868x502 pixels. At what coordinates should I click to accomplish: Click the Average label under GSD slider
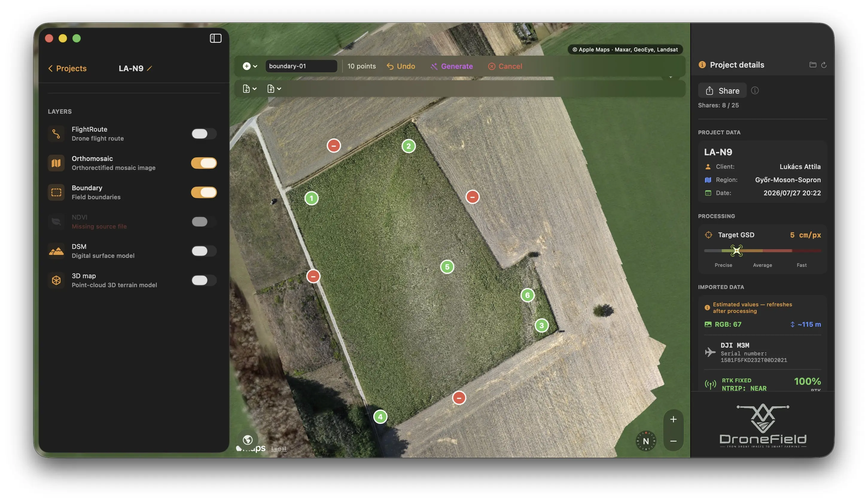(x=762, y=265)
